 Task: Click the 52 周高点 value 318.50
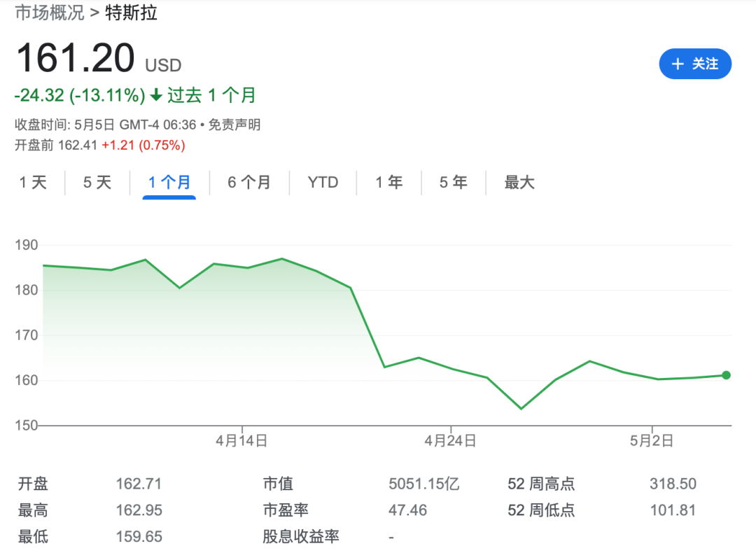(x=673, y=484)
